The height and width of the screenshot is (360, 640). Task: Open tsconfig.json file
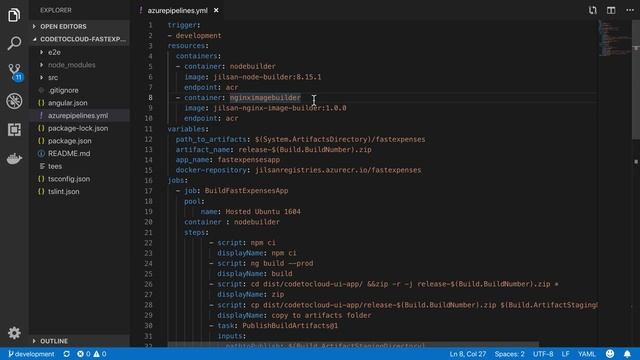click(x=80, y=179)
